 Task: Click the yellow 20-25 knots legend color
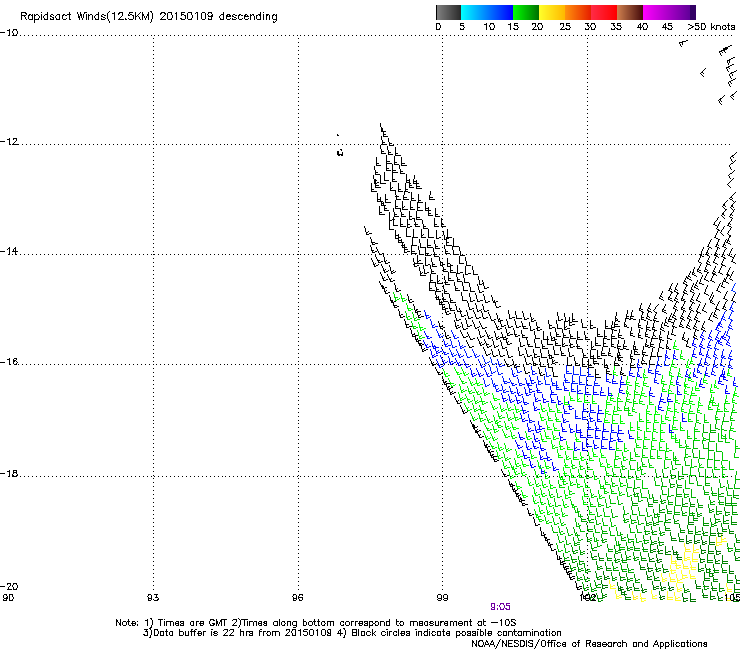[x=552, y=12]
